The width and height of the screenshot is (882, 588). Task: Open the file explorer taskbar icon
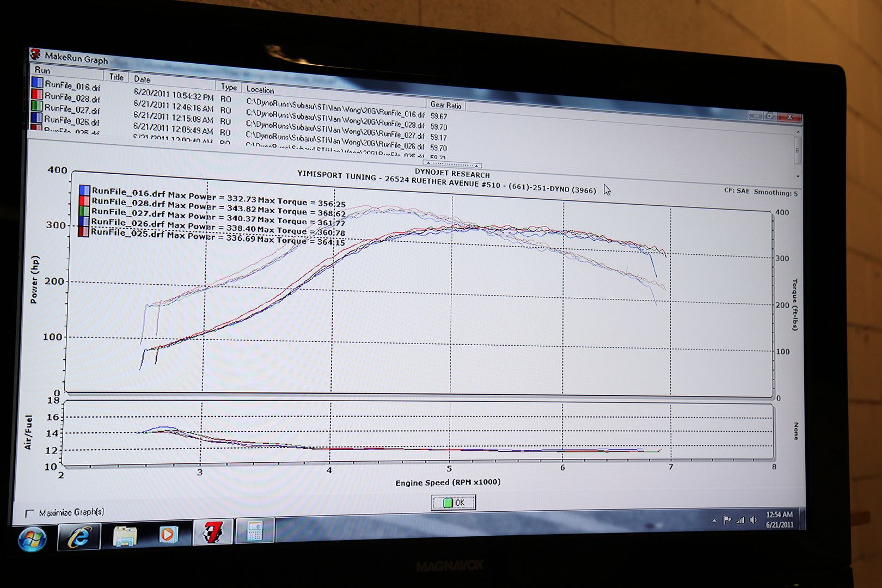pyautogui.click(x=125, y=536)
